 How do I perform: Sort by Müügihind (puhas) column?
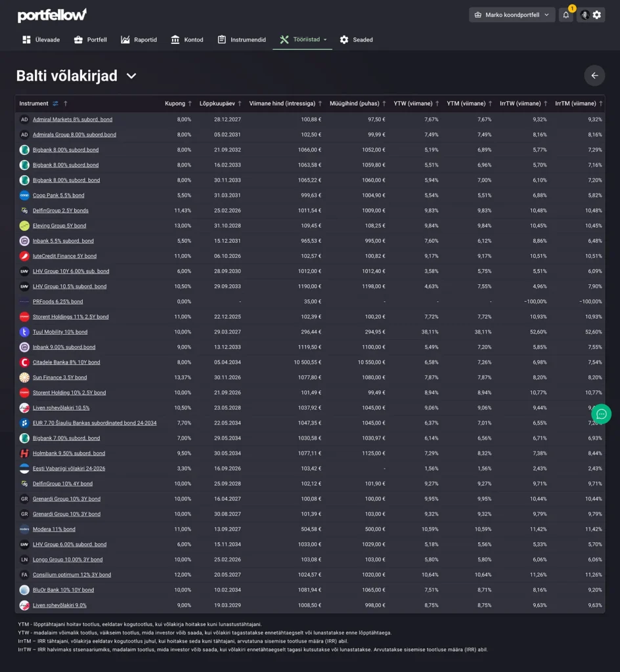click(x=357, y=103)
